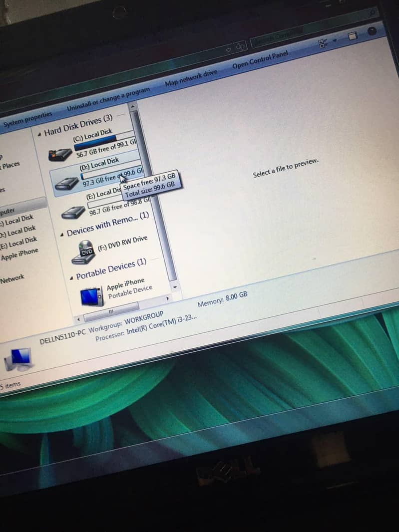Click the horizontal scrollbar left arrow

tap(78, 319)
